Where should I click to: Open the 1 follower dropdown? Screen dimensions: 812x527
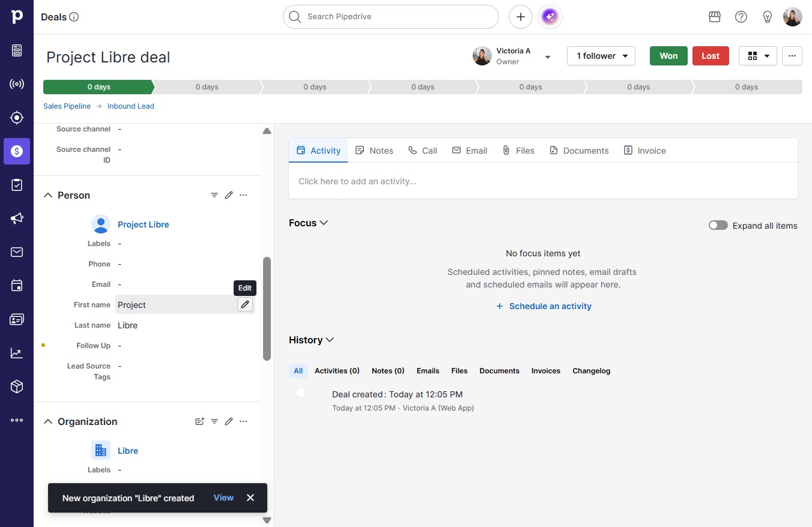pos(601,56)
